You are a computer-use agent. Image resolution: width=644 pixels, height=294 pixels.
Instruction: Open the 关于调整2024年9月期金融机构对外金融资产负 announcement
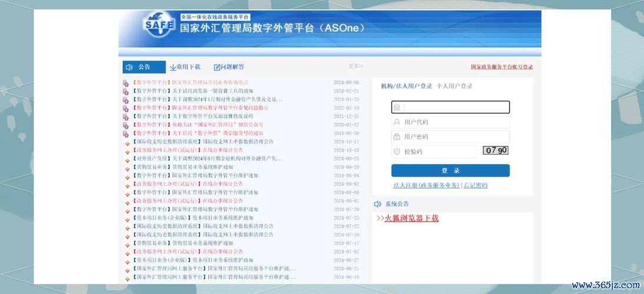coord(207,159)
